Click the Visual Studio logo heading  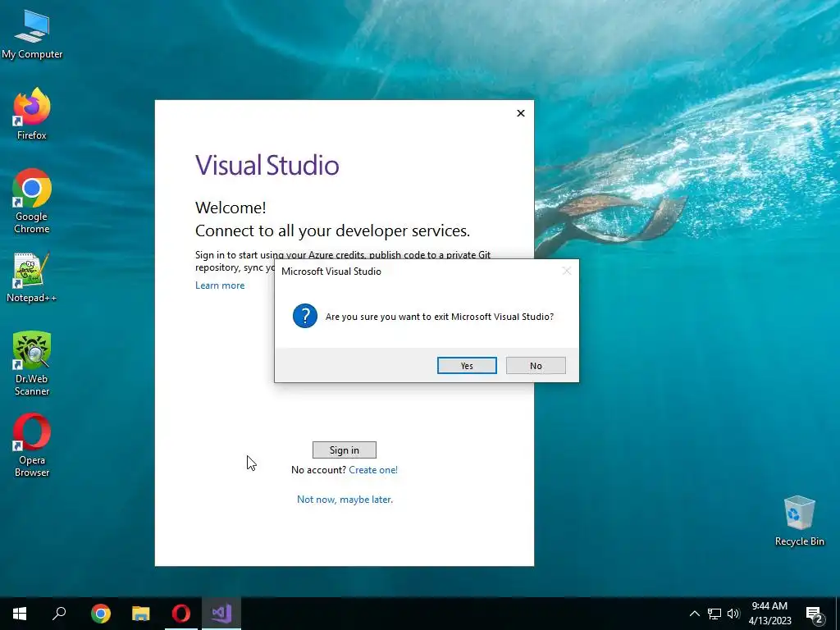(267, 165)
